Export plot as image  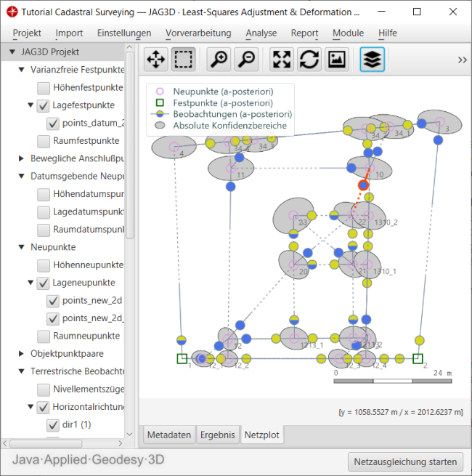click(335, 60)
